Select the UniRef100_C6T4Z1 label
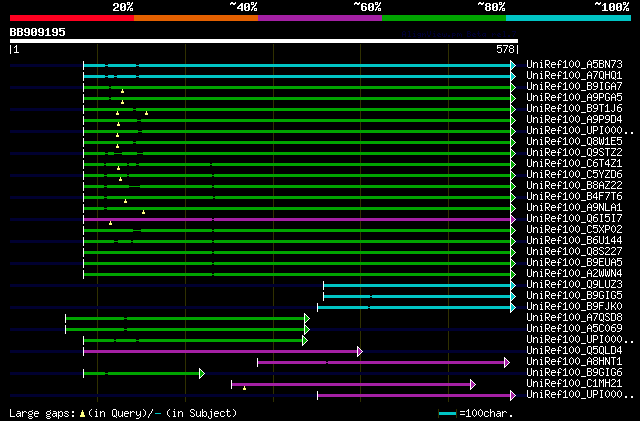The image size is (640, 421). (x=574, y=164)
